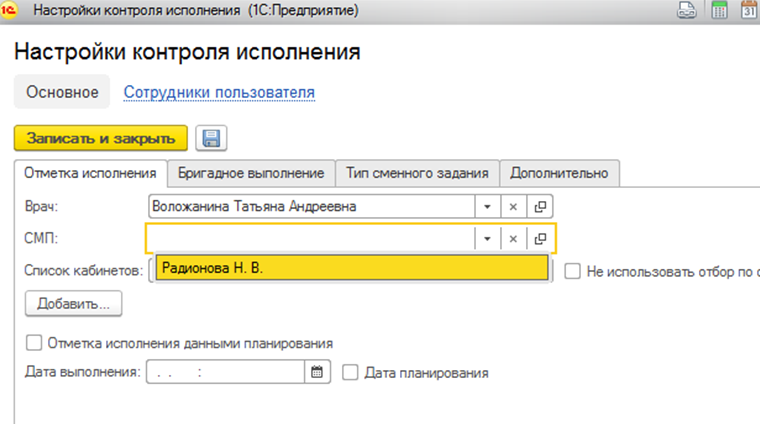Open the СМП record using the open icon

(x=540, y=239)
